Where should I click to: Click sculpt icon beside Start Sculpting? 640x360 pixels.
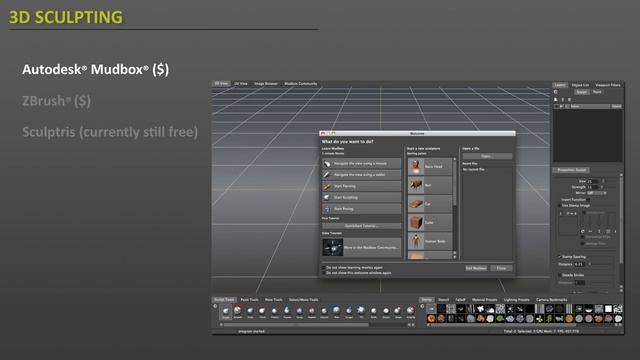click(327, 198)
